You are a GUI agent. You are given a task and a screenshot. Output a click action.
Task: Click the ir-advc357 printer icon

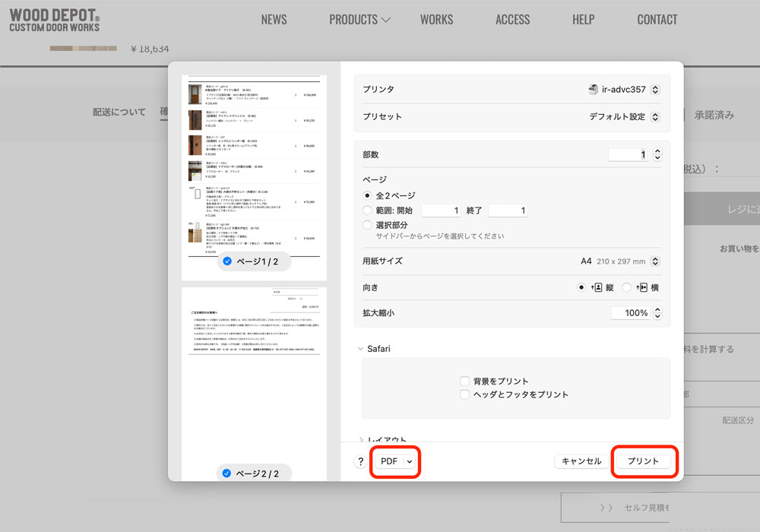click(x=593, y=90)
